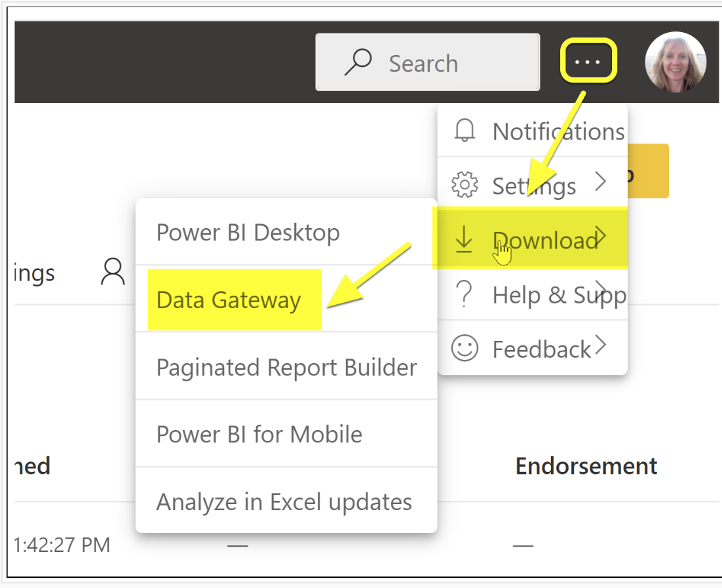Viewport: 722px width, 588px height.
Task: Open Help & Support menu item
Action: 532,294
